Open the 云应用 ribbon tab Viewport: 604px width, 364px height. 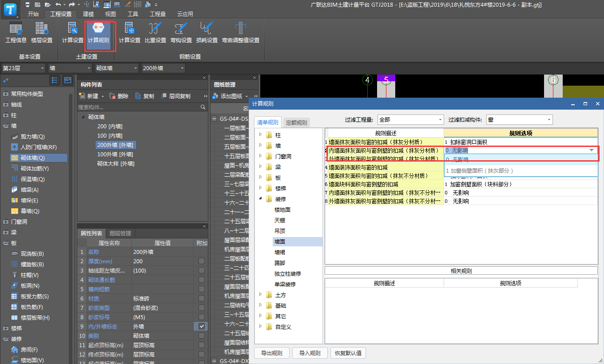coord(185,14)
